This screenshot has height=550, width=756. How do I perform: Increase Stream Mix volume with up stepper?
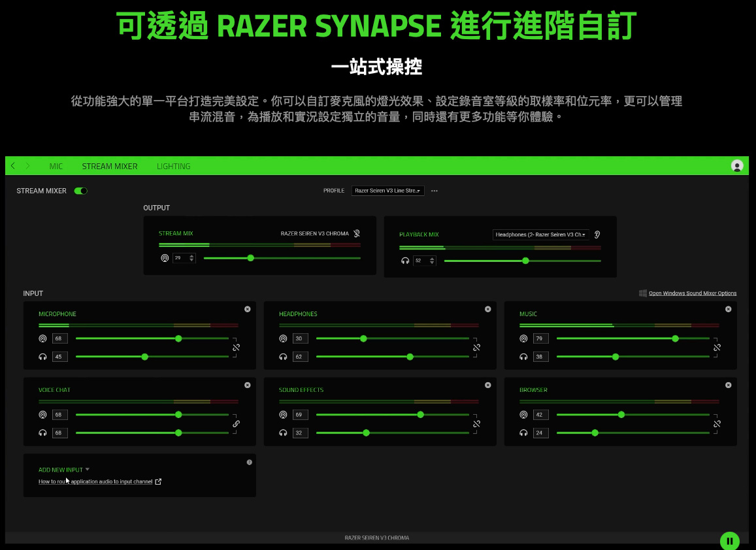(x=192, y=256)
